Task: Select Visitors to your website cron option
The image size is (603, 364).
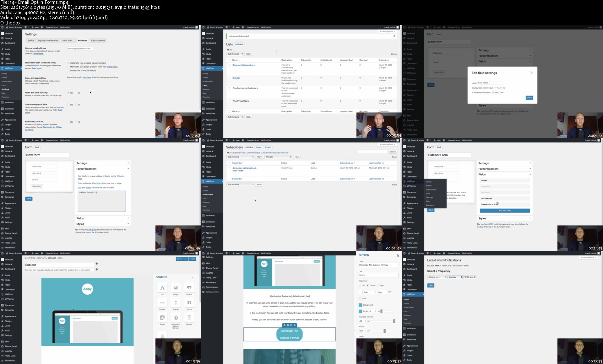Action: pyautogui.click(x=68, y=63)
